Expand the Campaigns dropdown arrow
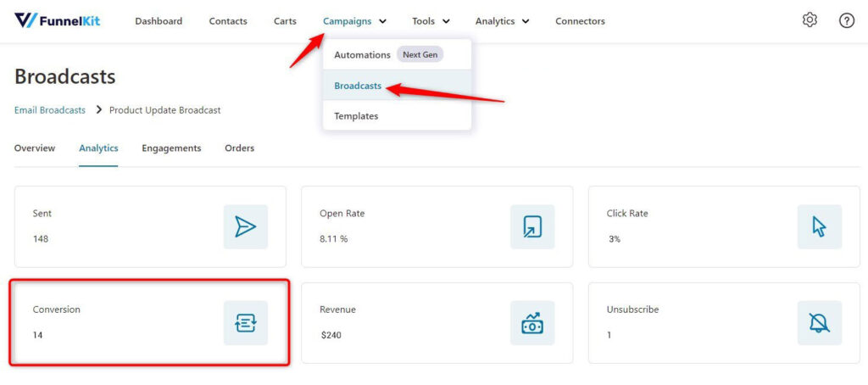Viewport: 868px width, 385px height. (x=382, y=21)
